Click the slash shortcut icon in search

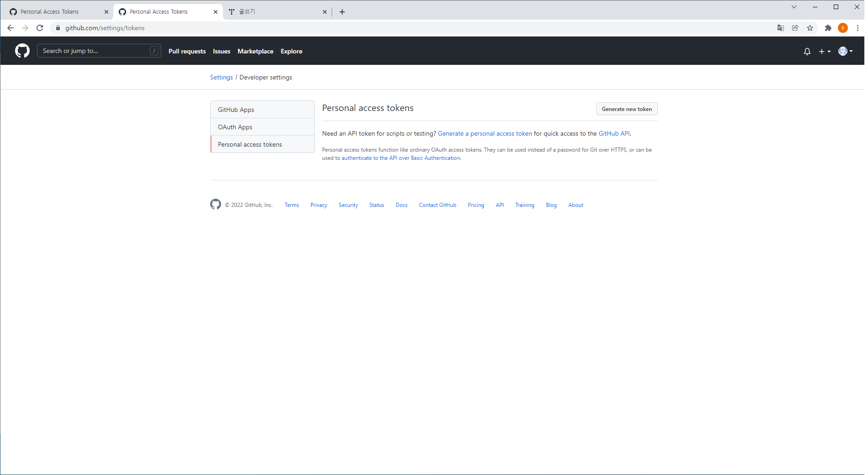pos(154,51)
